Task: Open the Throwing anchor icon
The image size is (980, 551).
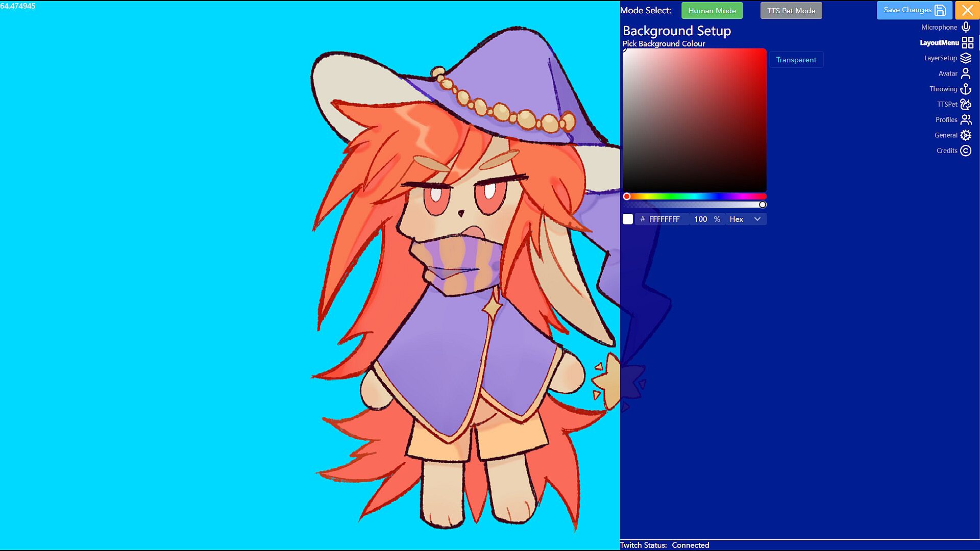Action: click(x=966, y=89)
